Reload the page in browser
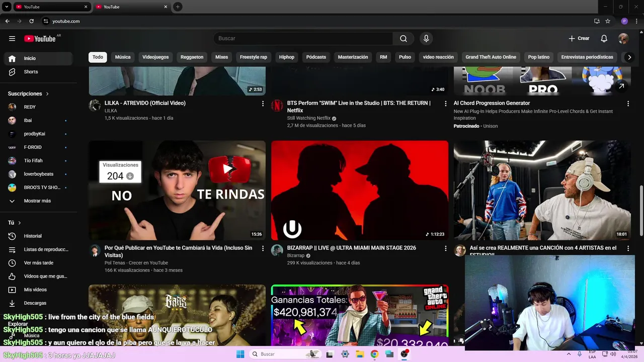The image size is (644, 362). click(x=31, y=21)
